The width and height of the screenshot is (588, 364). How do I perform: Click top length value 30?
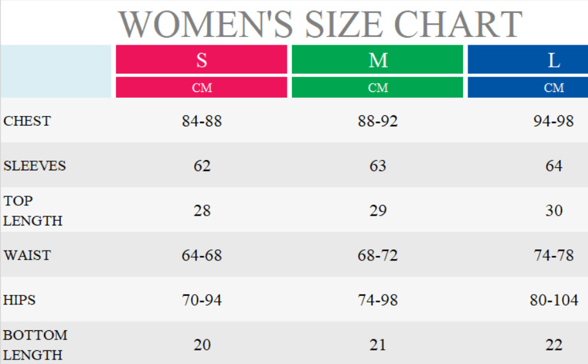[x=554, y=210]
